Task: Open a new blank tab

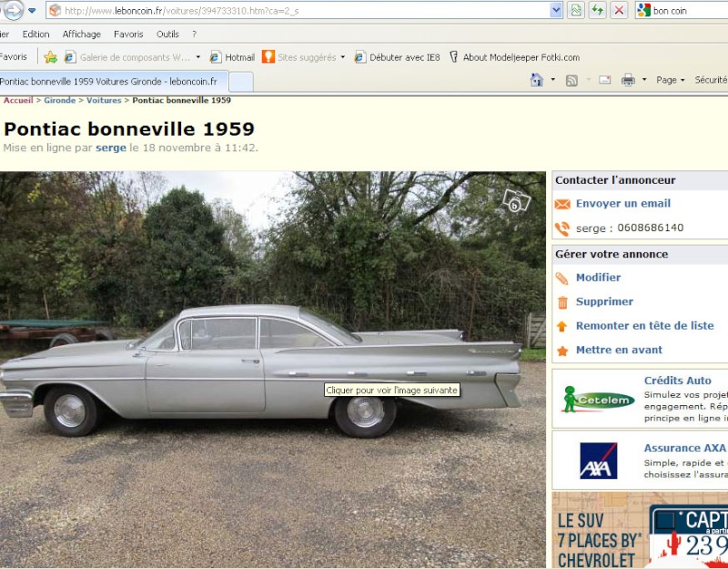Action: (x=241, y=82)
